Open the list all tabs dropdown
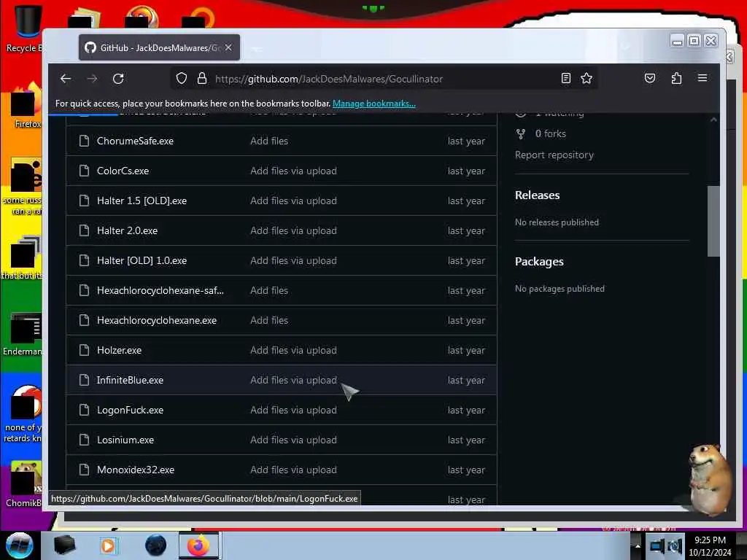This screenshot has height=560, width=747. [x=625, y=47]
